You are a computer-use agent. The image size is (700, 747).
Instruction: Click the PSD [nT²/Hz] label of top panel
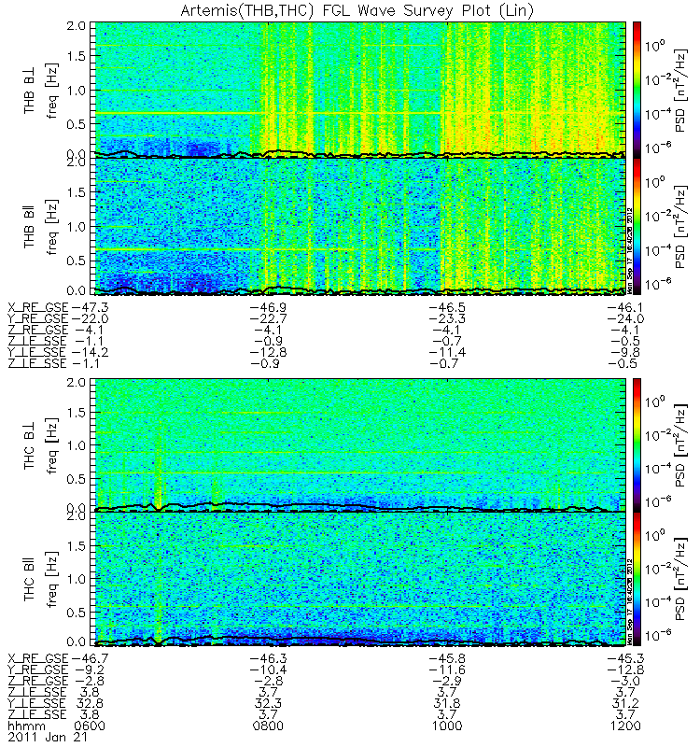click(683, 89)
